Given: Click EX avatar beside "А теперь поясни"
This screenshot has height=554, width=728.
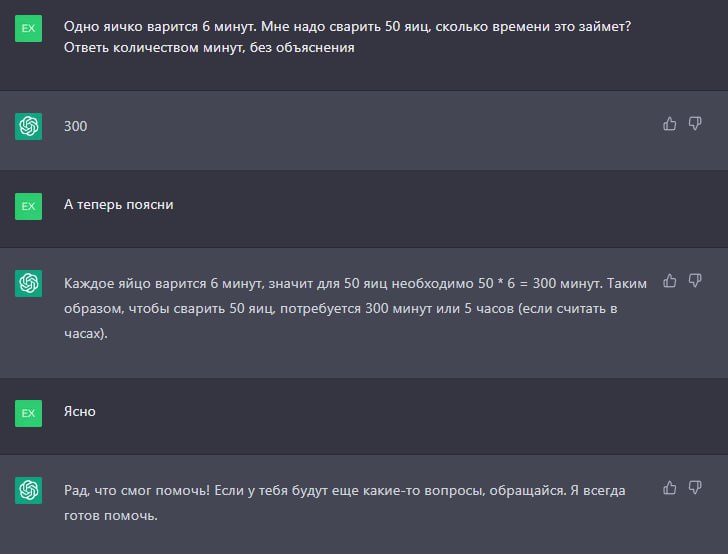Looking at the screenshot, I should click(x=29, y=205).
